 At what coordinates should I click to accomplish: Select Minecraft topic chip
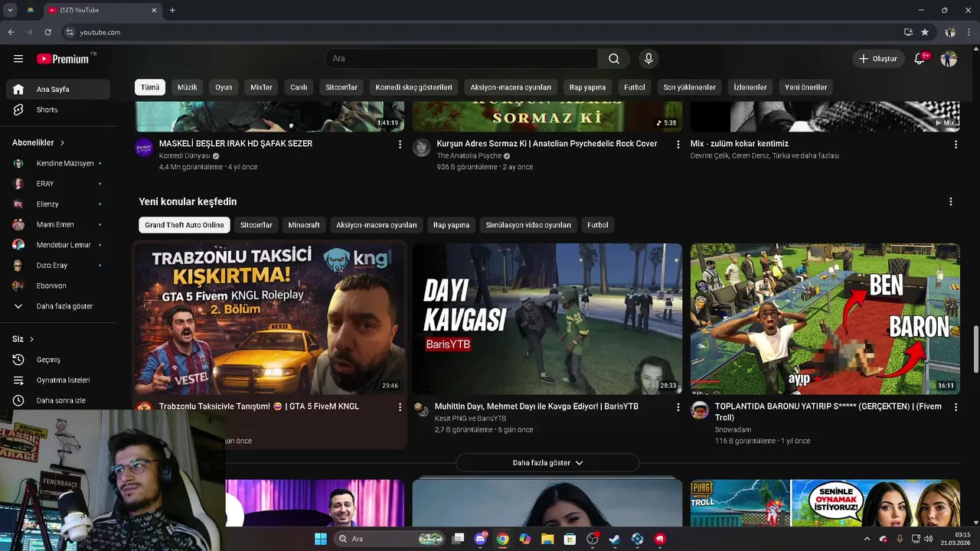click(304, 225)
